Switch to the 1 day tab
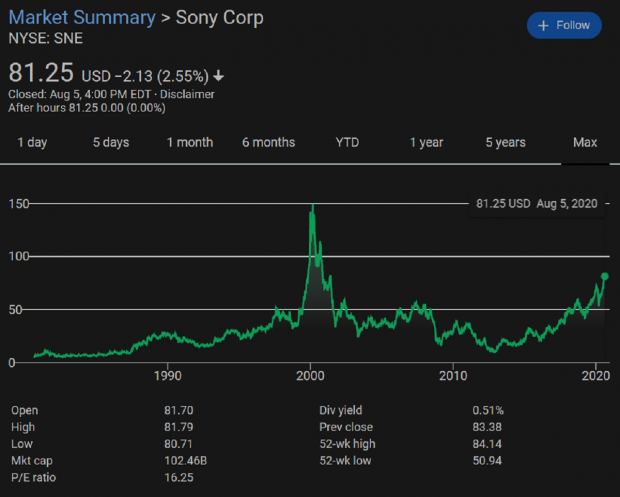The width and height of the screenshot is (620, 497). tap(32, 142)
